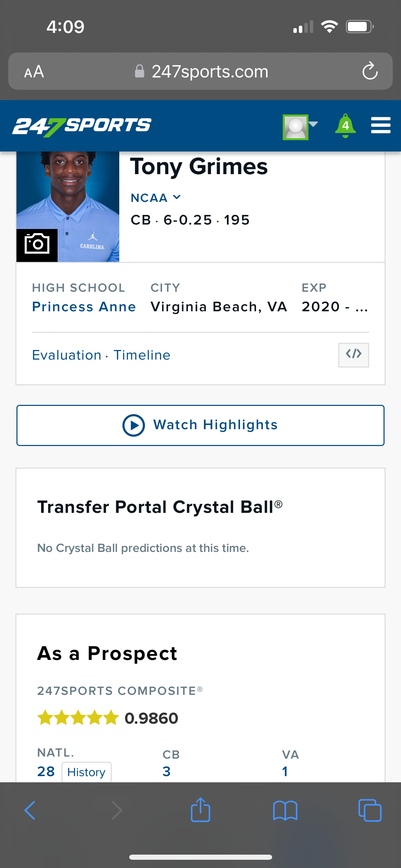Tap the 247Sports logo
401x868 pixels.
(x=82, y=126)
